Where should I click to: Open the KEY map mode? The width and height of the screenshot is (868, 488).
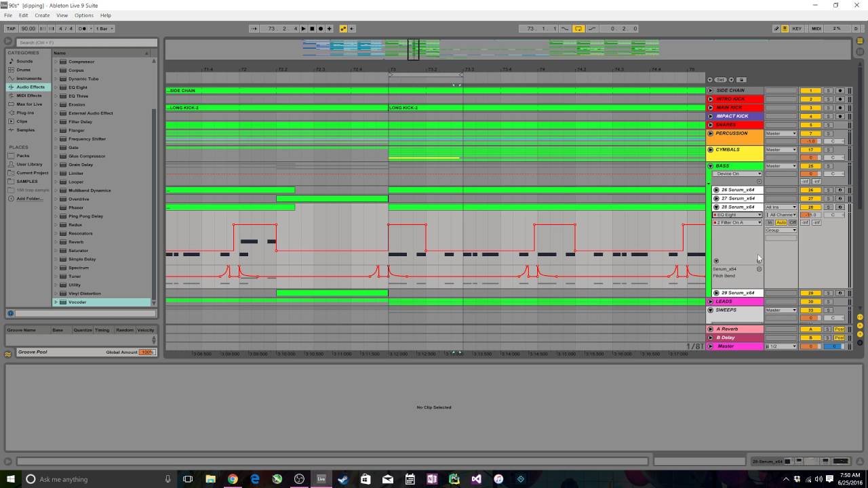click(x=797, y=28)
